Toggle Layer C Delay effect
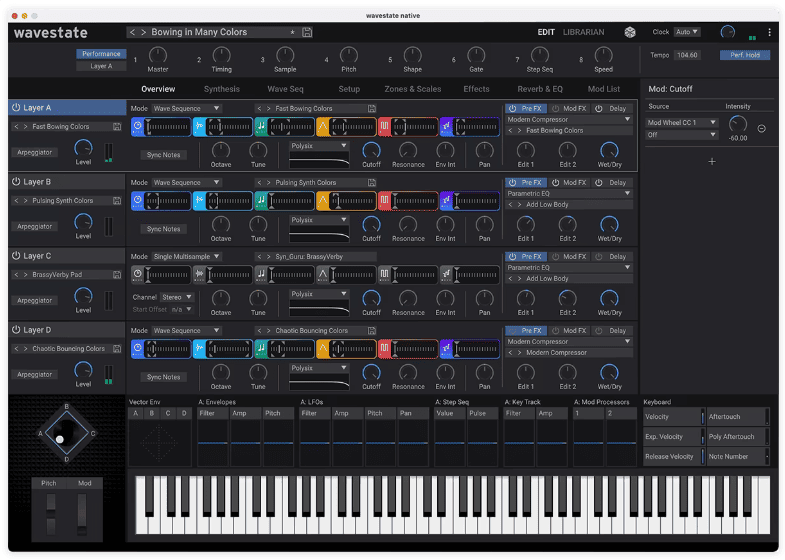 click(612, 257)
